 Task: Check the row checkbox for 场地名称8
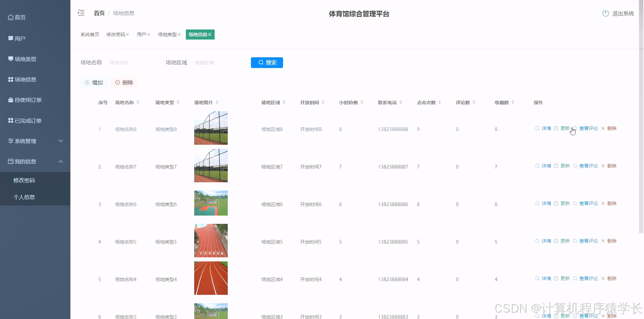pos(84,129)
